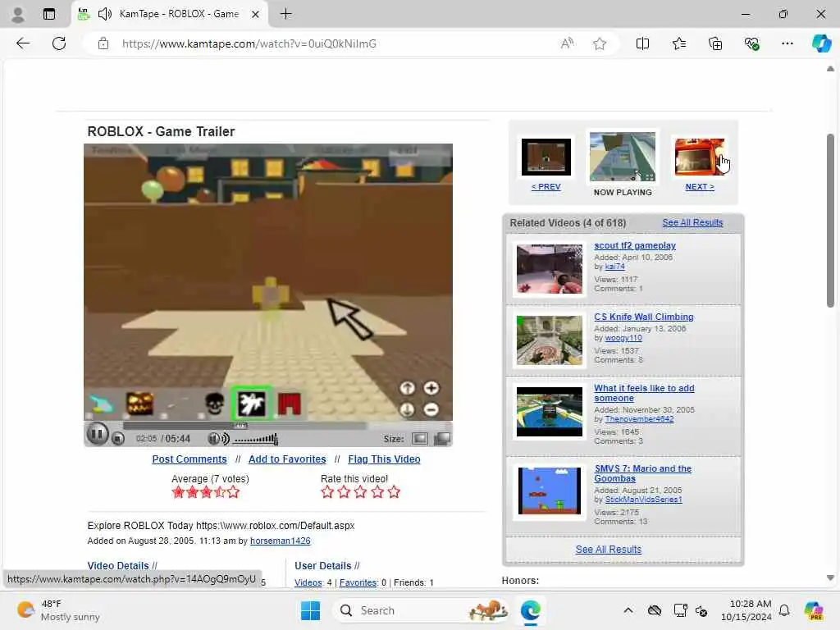Open a new browser tab
Viewport: 840px width, 630px height.
286,14
